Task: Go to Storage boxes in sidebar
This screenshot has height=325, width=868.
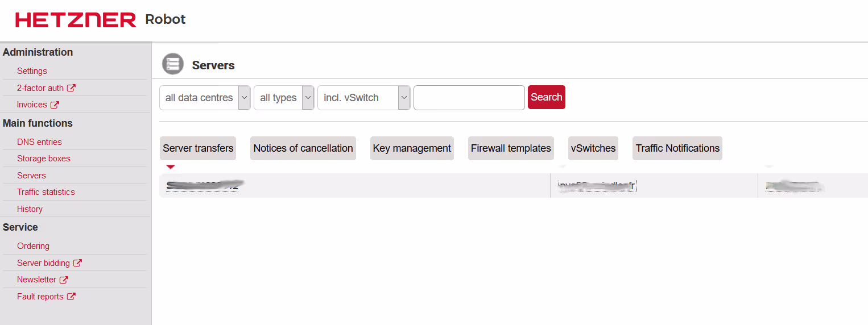Action: pyautogui.click(x=44, y=159)
